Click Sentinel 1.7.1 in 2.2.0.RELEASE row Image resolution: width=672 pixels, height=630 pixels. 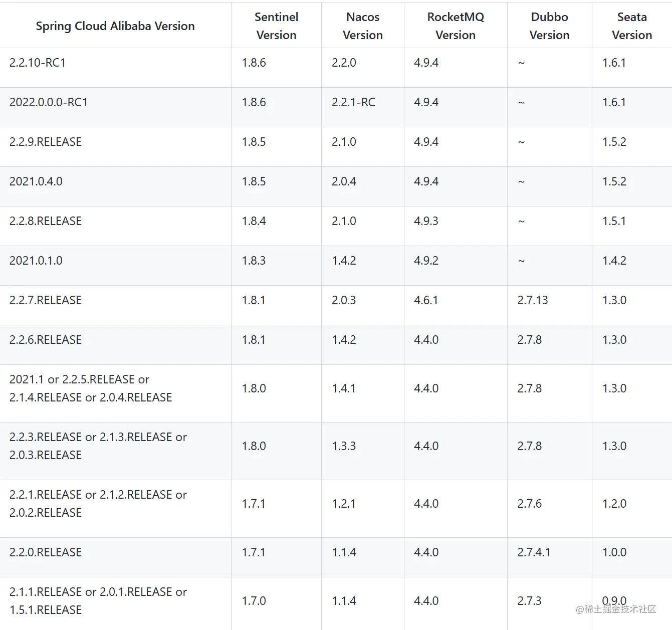point(254,552)
